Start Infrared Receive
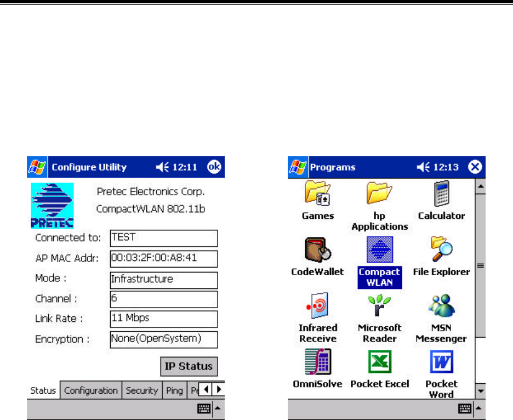 tap(317, 306)
